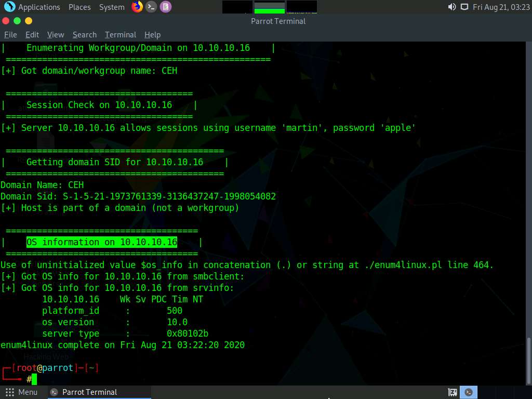532x399 pixels.
Task: Click the Parrot logo icon
Action: point(9,7)
